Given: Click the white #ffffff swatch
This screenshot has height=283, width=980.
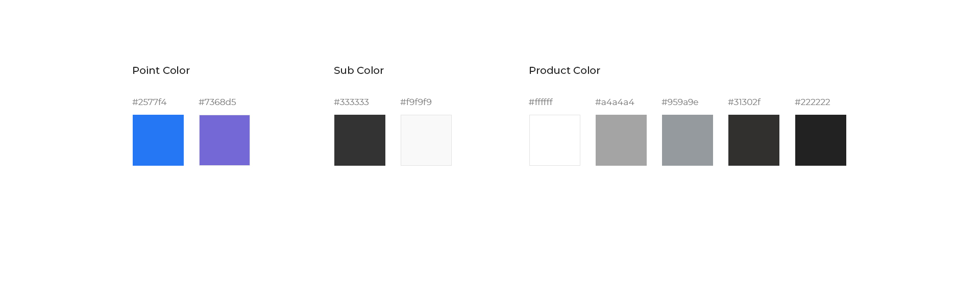Looking at the screenshot, I should (555, 140).
